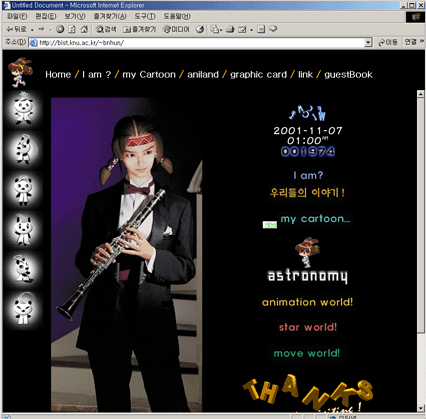The image size is (426, 419).
Task: Open the 즐겨찾기(A) menu
Action: (x=110, y=16)
